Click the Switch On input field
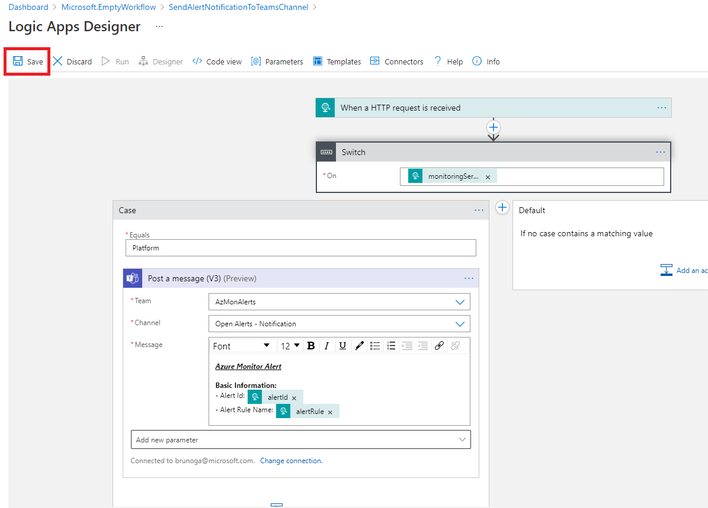Image resolution: width=708 pixels, height=508 pixels. [532, 176]
